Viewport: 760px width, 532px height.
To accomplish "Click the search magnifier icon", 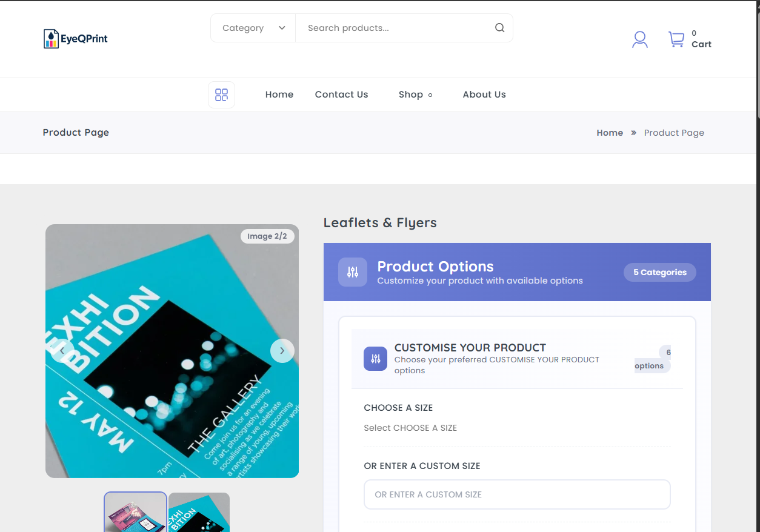I will point(499,28).
